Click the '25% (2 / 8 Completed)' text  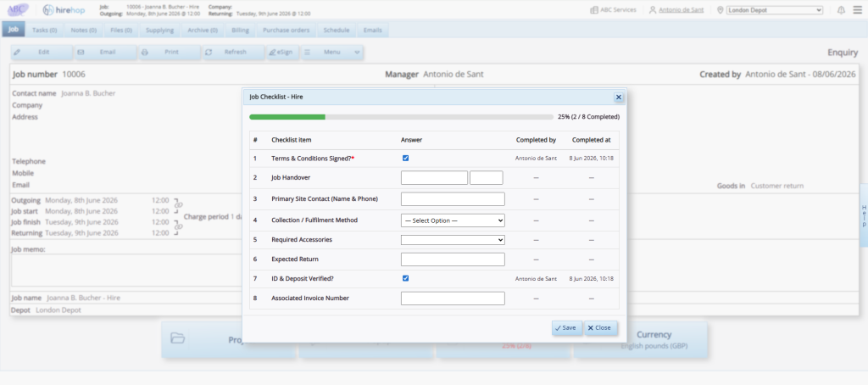pos(588,117)
